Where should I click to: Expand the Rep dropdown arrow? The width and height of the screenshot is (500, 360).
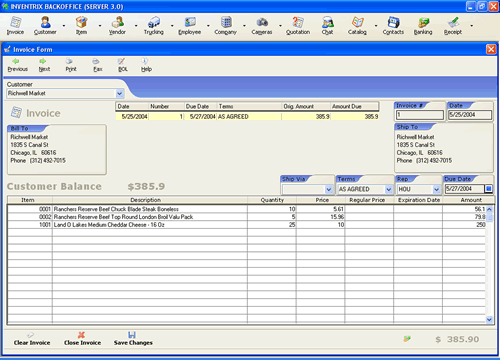pyautogui.click(x=436, y=189)
